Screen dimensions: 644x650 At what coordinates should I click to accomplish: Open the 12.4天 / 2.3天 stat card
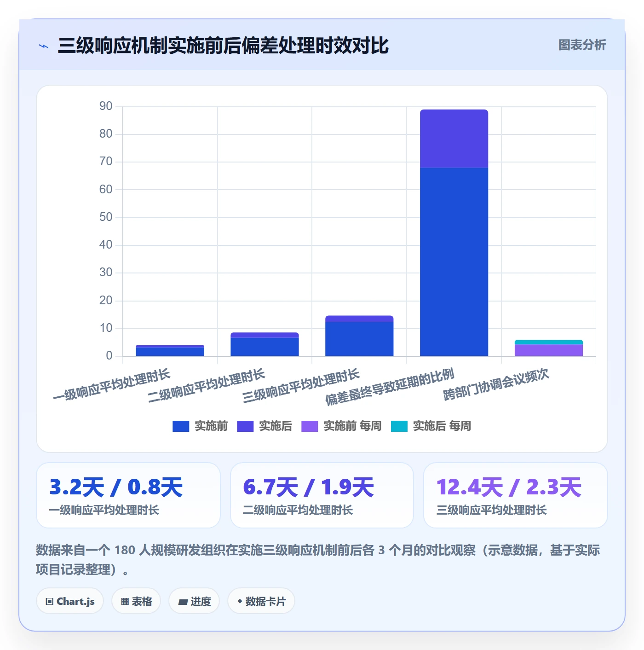point(516,495)
